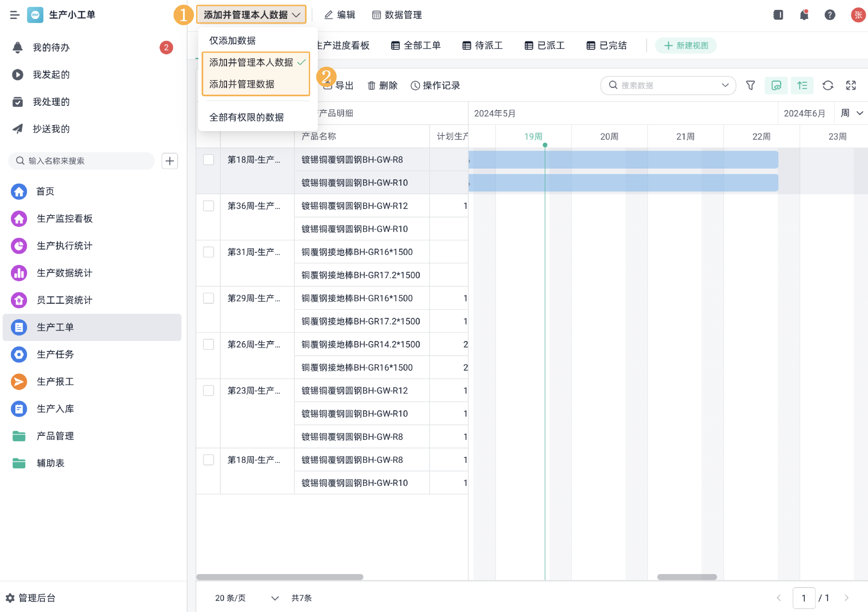Collapse the sidebar with the hamburger icon
The width and height of the screenshot is (868, 612).
click(14, 15)
